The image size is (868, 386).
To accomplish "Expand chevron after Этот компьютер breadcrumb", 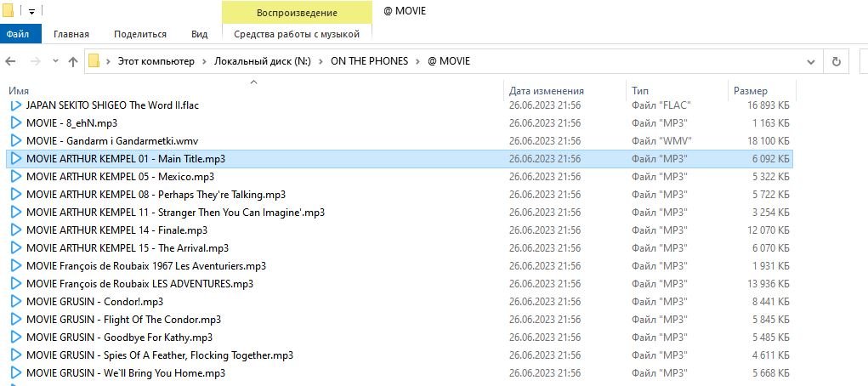I will click(x=205, y=61).
